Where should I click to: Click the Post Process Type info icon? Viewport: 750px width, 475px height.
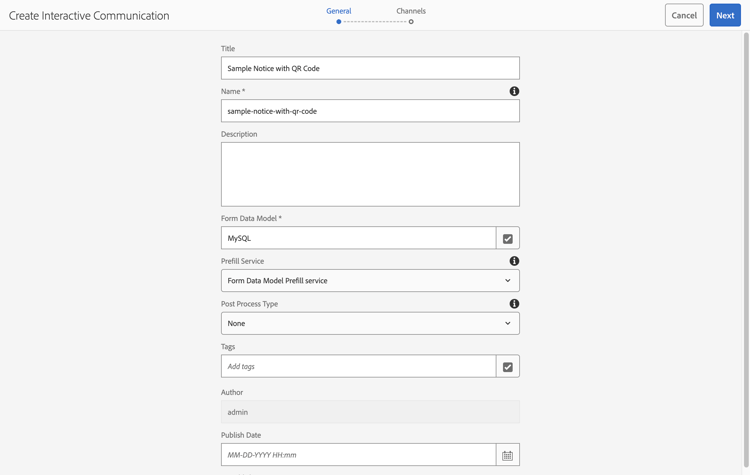tap(514, 304)
